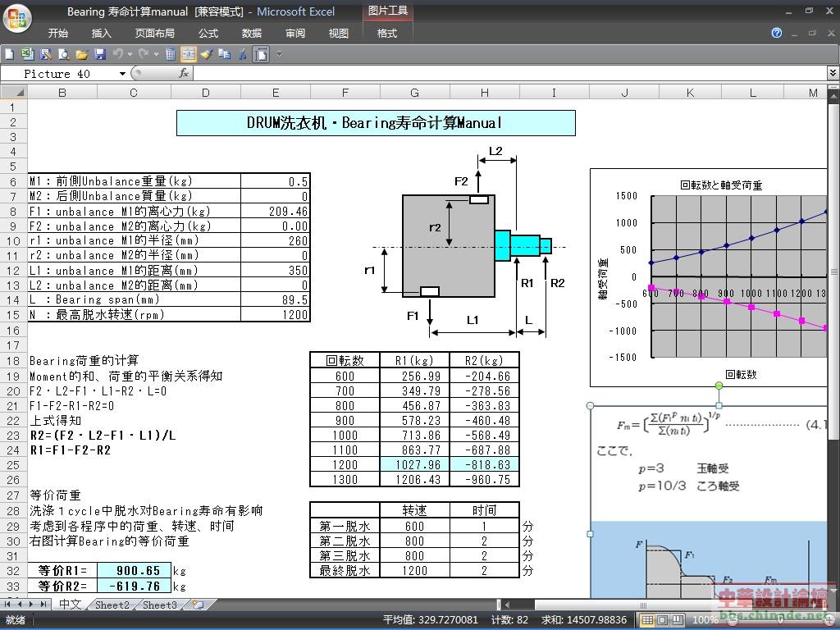Select the chart titled 回転数と軸受荷重
The height and width of the screenshot is (630, 840).
click(709, 277)
